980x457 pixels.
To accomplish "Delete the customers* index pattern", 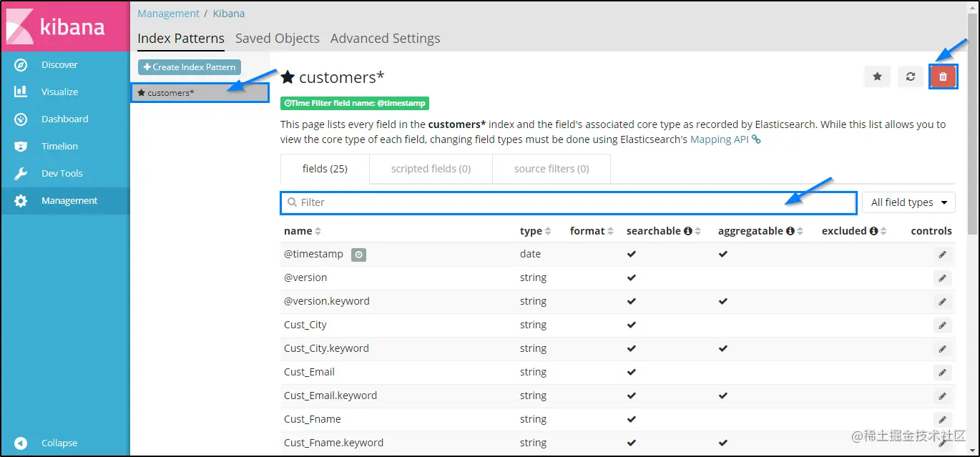I will 943,77.
